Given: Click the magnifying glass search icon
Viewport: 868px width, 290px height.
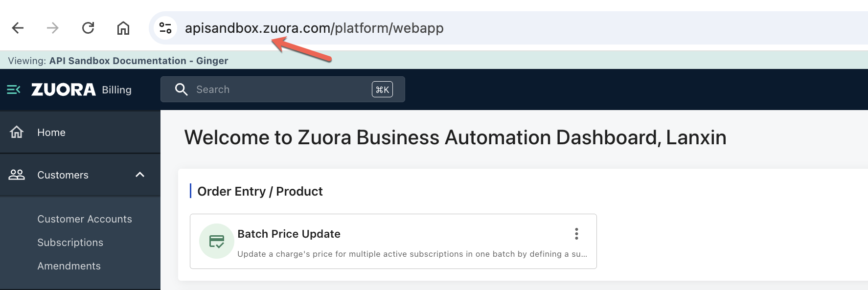Looking at the screenshot, I should click(182, 89).
